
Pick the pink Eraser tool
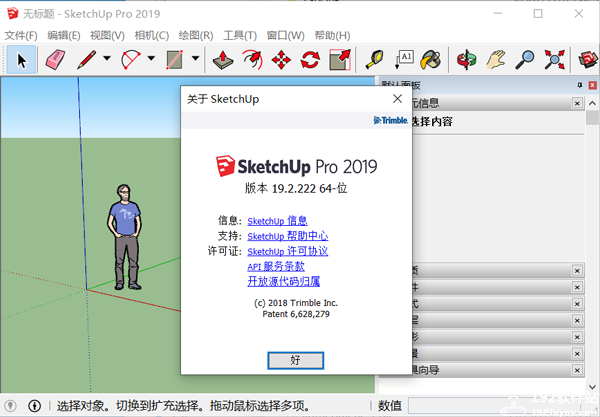[x=55, y=60]
